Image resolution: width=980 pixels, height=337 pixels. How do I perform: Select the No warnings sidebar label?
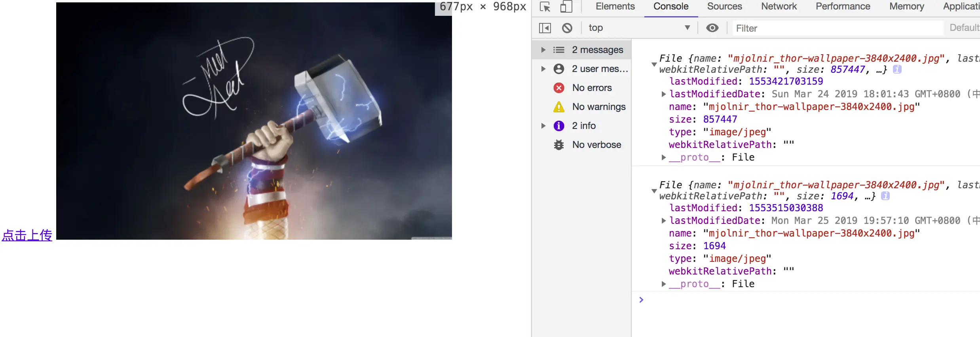599,107
